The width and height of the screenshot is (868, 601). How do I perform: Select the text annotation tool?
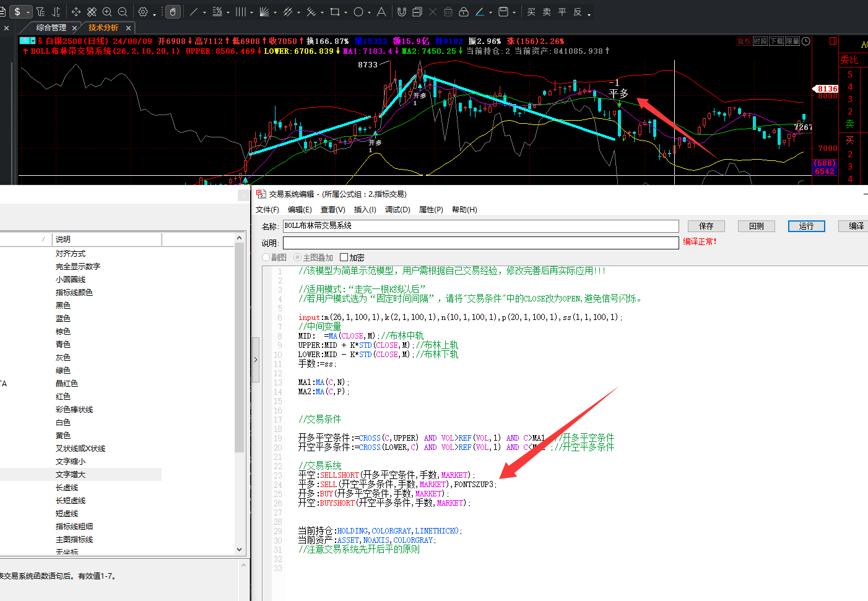pos(381,12)
